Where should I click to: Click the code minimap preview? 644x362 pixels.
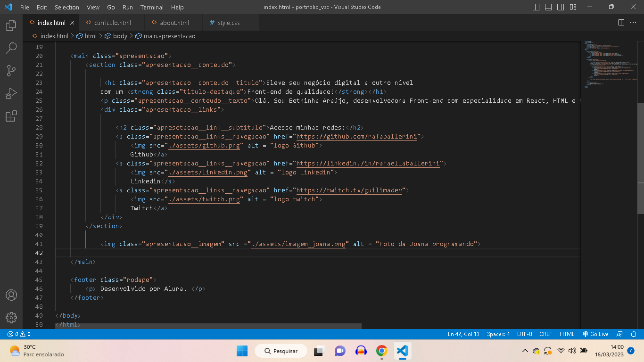click(609, 65)
